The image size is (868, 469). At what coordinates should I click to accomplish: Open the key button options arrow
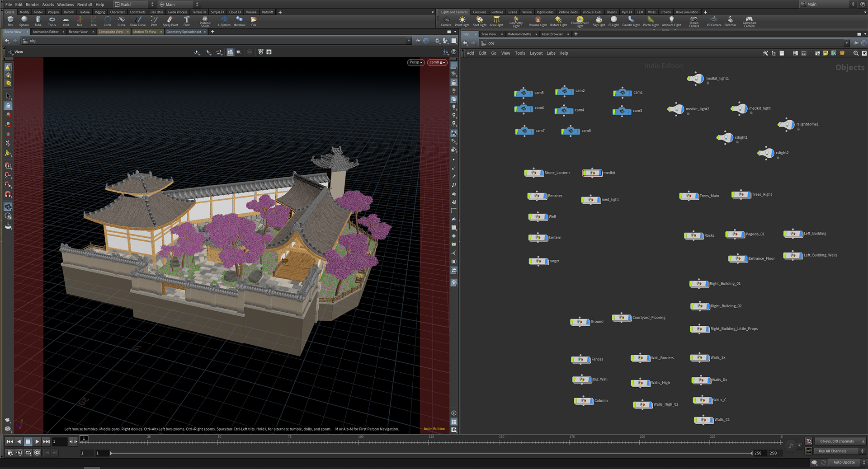point(800,446)
